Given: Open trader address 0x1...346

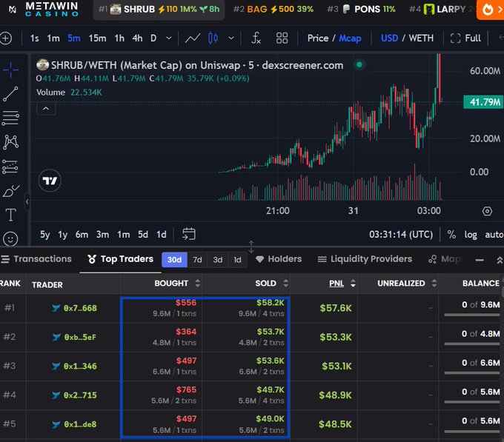Looking at the screenshot, I should tap(80, 366).
